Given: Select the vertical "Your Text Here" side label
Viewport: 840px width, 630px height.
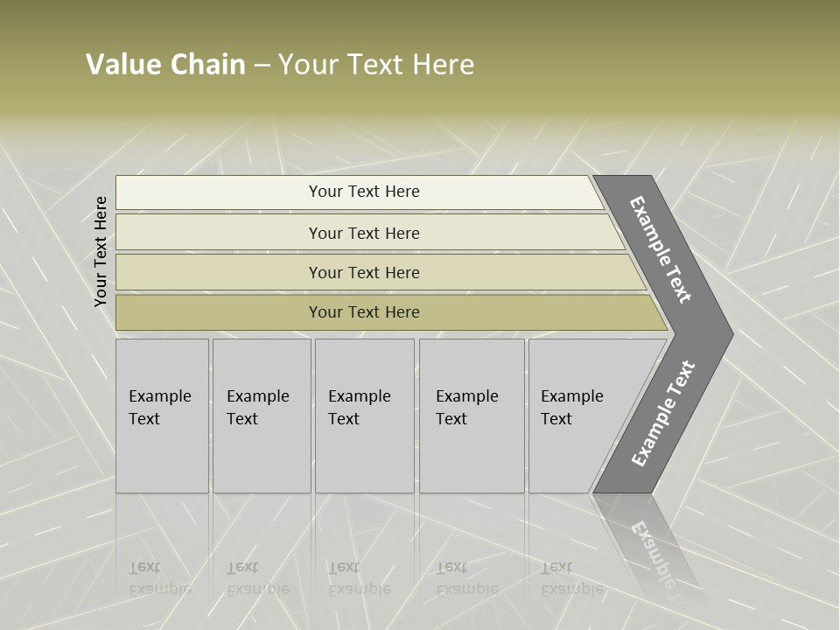Looking at the screenshot, I should 101,251.
